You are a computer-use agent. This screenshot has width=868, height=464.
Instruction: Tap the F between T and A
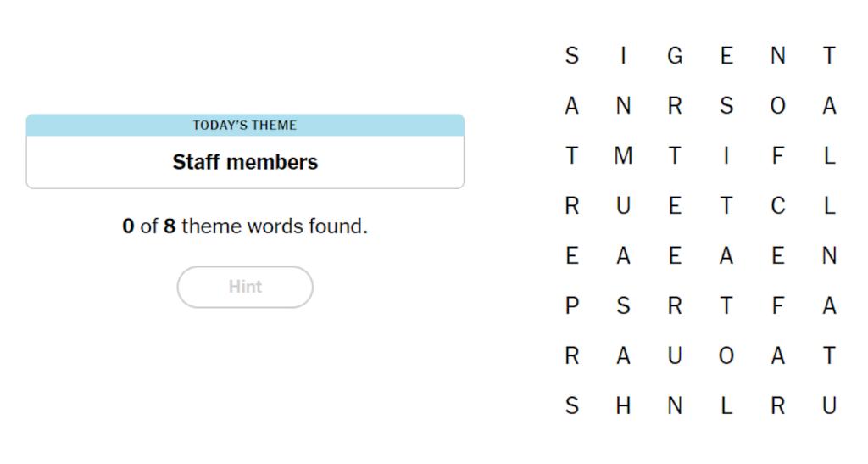click(778, 305)
